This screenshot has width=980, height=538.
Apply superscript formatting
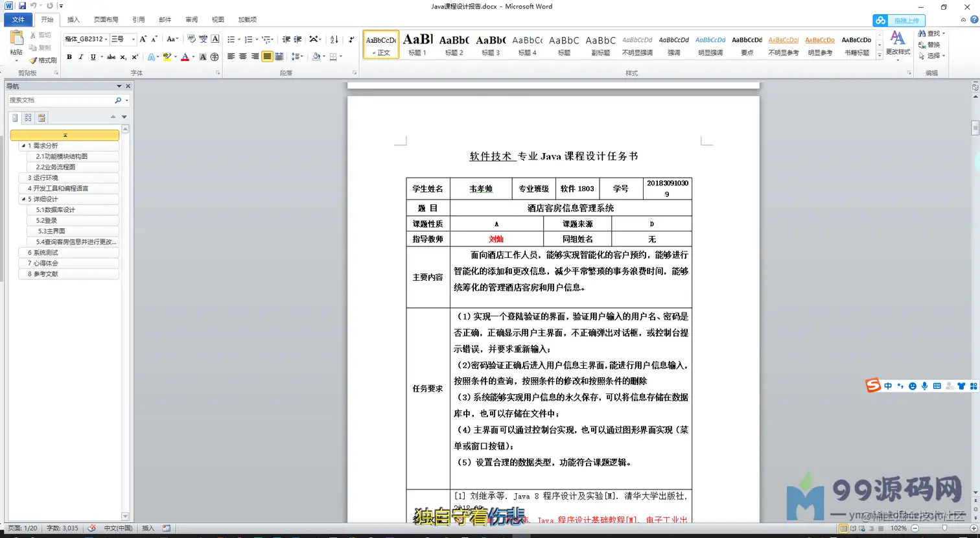pyautogui.click(x=135, y=57)
